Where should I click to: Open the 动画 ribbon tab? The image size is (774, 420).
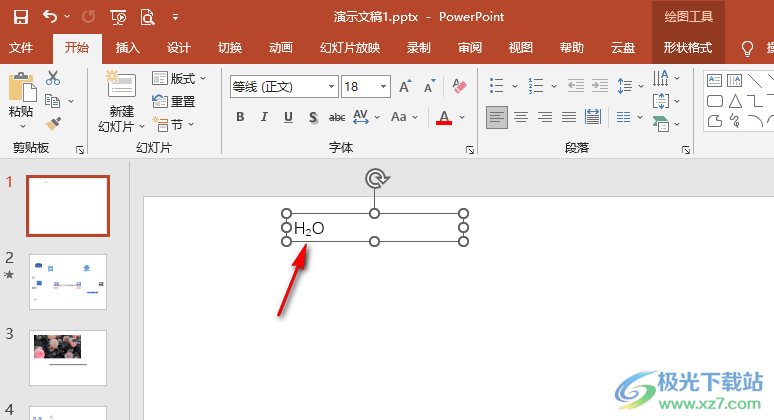281,48
